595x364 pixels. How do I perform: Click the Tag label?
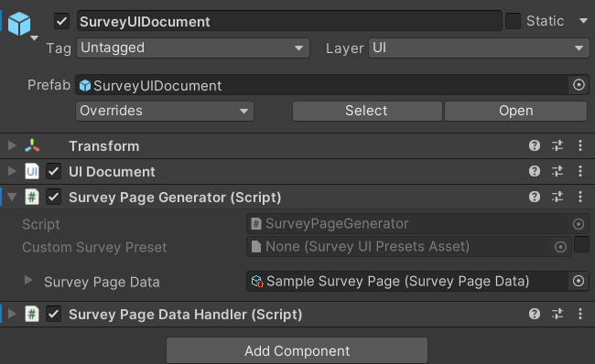coord(59,48)
